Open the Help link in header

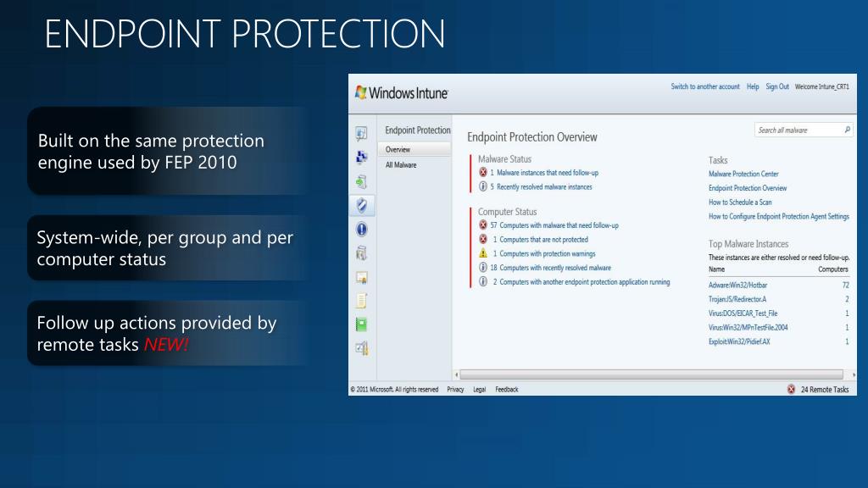[753, 87]
